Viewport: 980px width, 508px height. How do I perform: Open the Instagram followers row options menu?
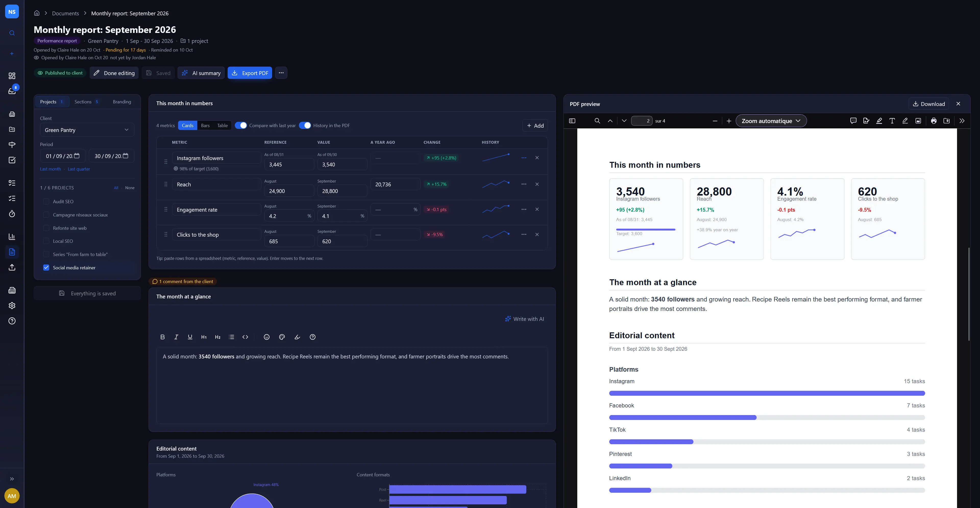coord(524,158)
